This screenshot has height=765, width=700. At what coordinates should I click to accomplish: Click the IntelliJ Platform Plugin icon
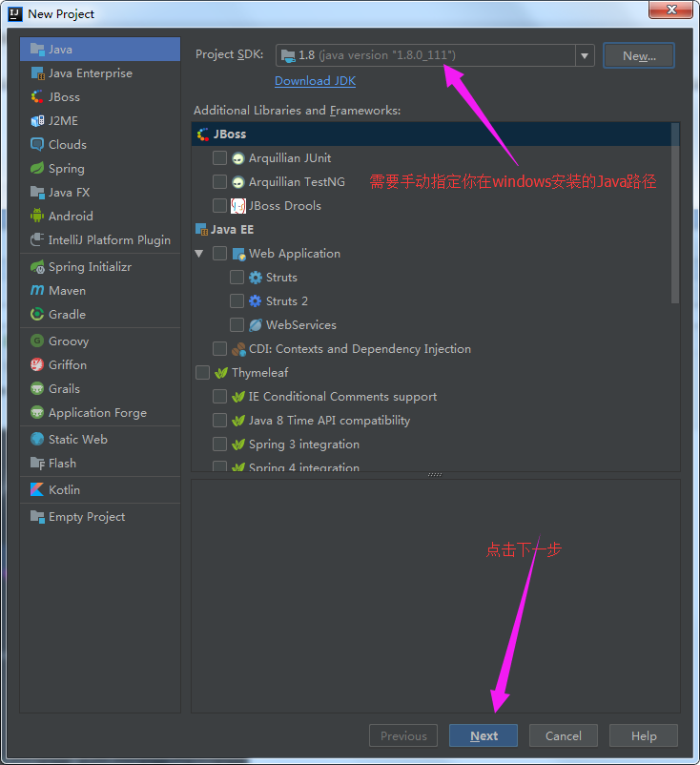coord(37,240)
